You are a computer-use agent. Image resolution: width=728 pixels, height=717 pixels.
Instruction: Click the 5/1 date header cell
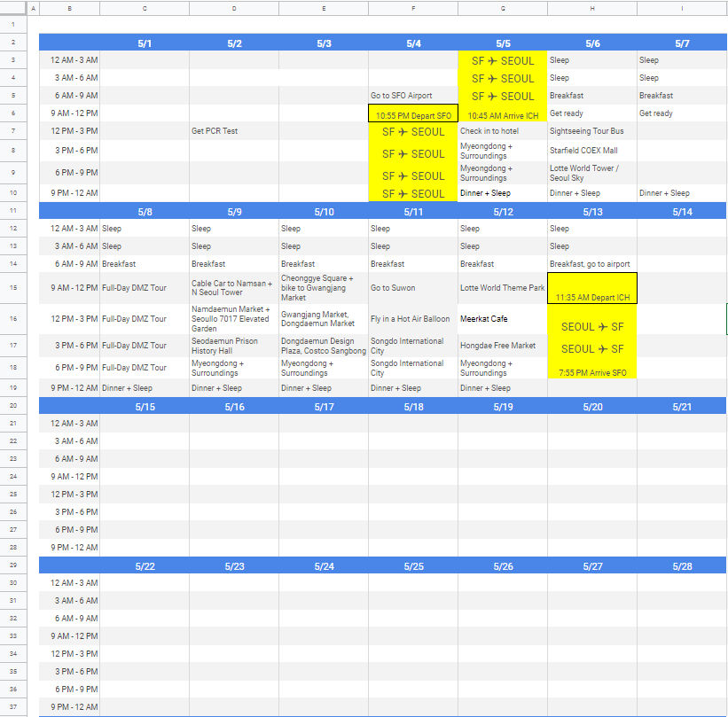(145, 43)
